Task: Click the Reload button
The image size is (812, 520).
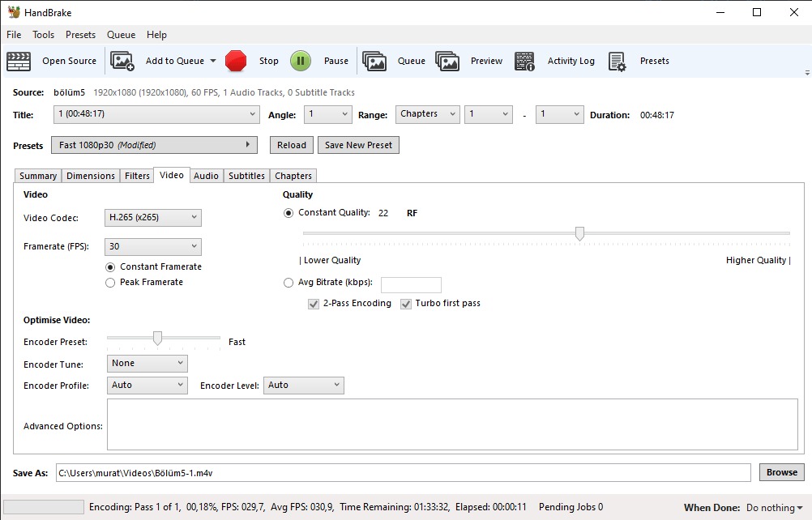Action: click(292, 146)
